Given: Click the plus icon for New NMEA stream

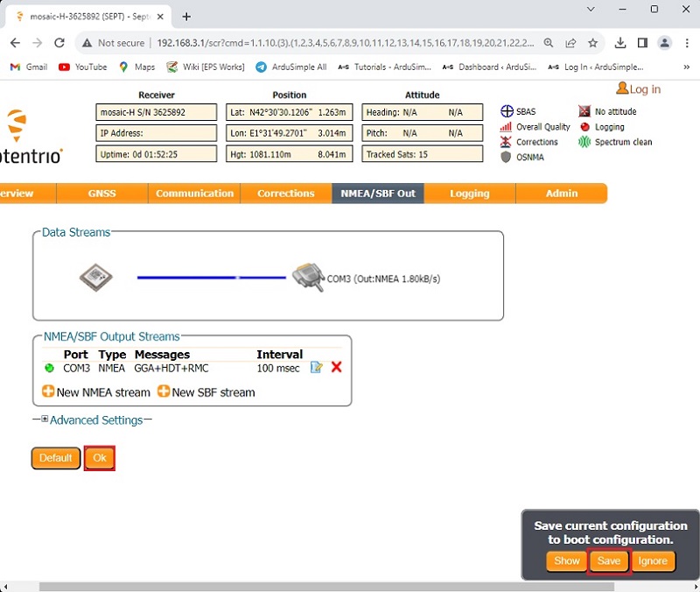Looking at the screenshot, I should (x=48, y=391).
